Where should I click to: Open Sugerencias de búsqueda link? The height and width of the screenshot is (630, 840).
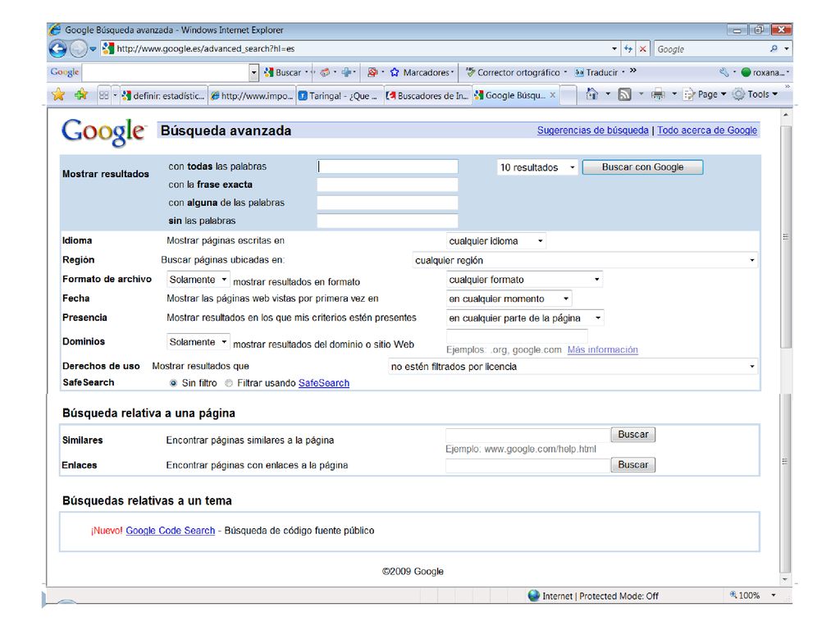click(x=592, y=130)
